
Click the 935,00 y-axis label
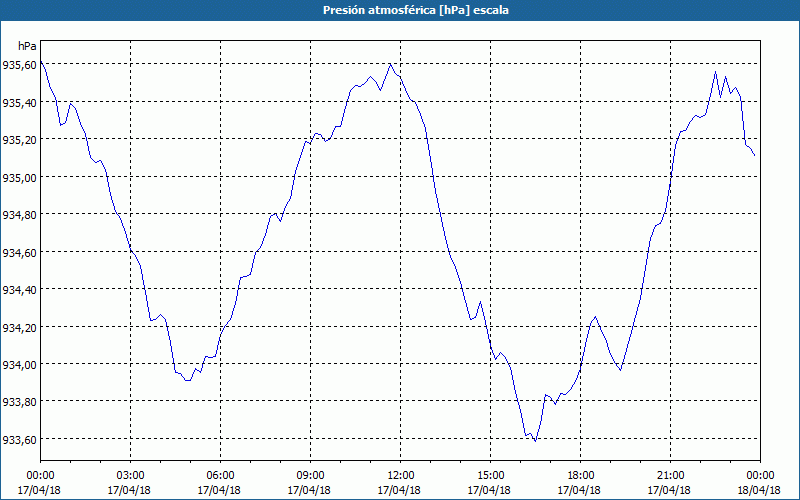point(20,178)
